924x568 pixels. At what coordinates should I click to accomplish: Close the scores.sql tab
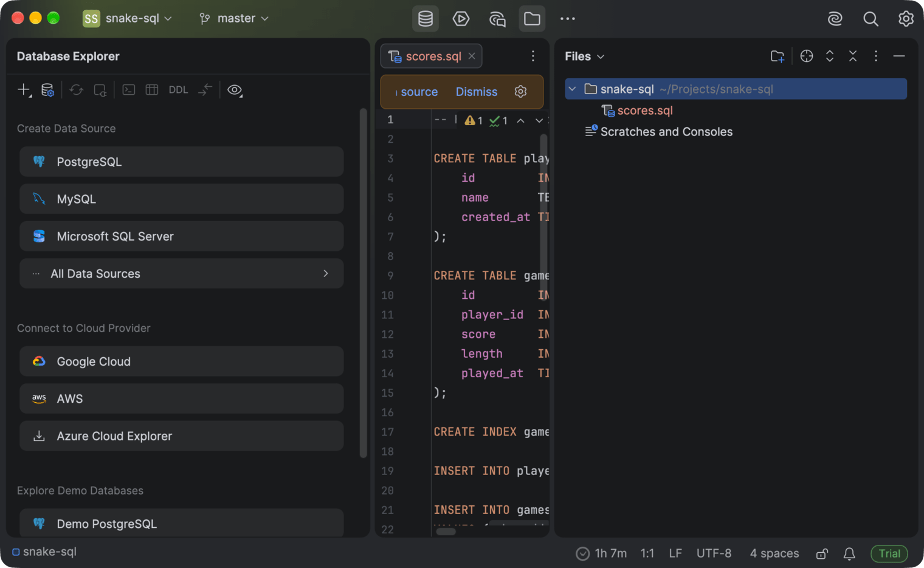click(x=472, y=56)
